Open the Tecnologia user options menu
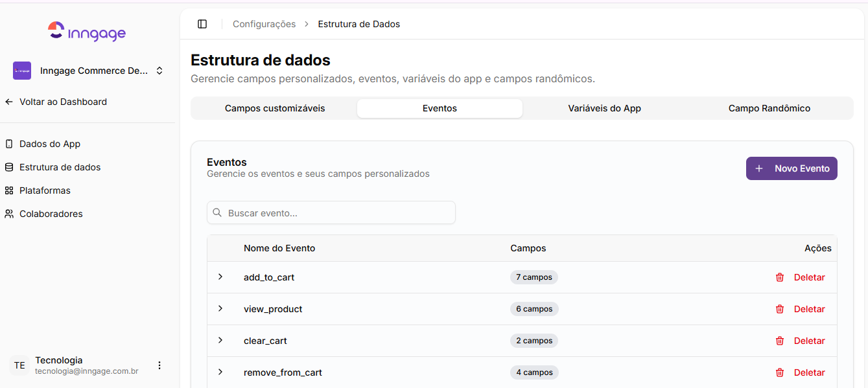The height and width of the screenshot is (388, 868). pos(159,365)
